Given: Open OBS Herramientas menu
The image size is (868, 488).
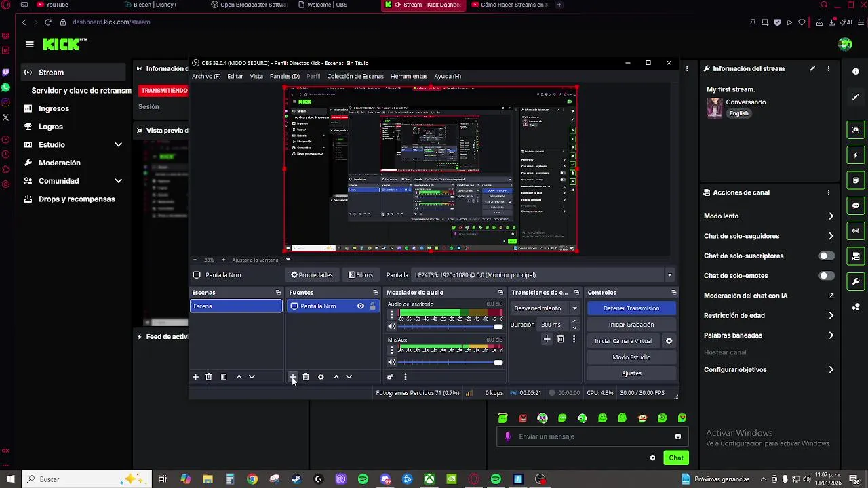Looking at the screenshot, I should tap(409, 77).
